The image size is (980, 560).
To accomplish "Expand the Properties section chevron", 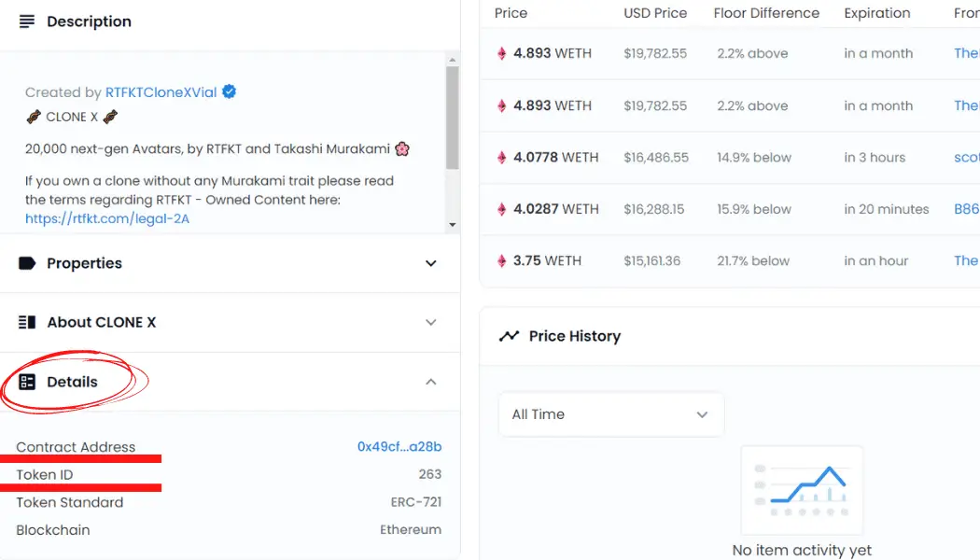I will (x=431, y=263).
